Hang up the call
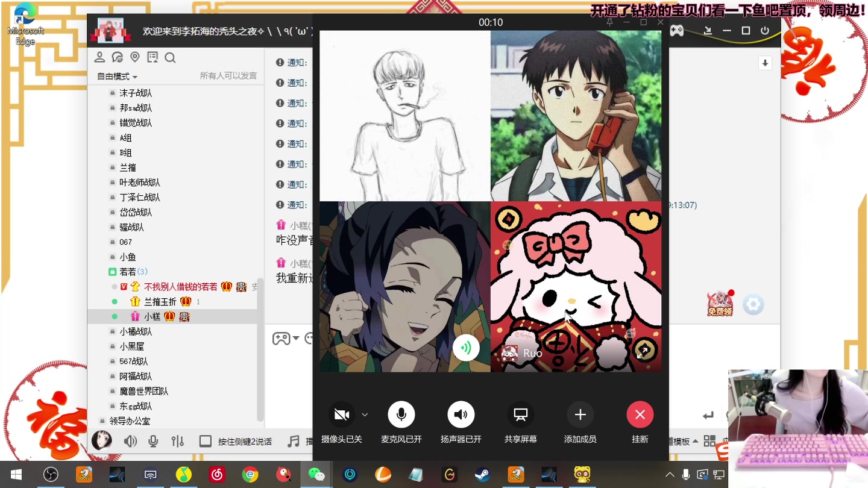The image size is (868, 488). coord(640,414)
